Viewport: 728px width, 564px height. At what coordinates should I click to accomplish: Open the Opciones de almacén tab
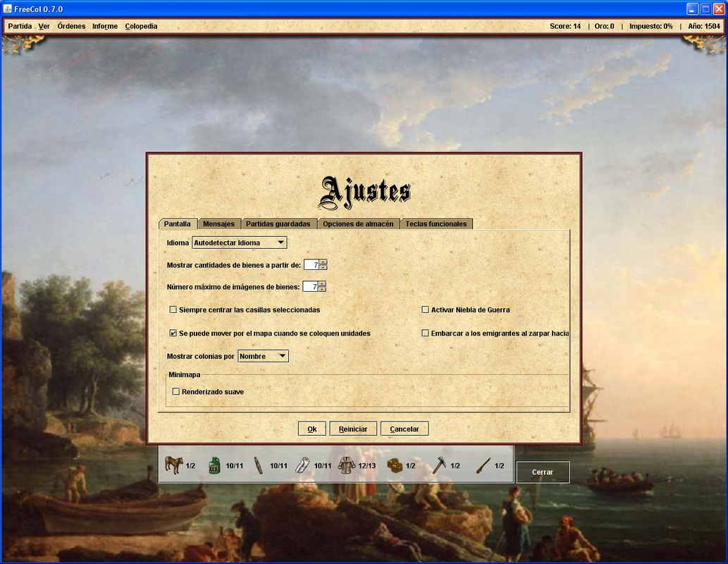(358, 224)
